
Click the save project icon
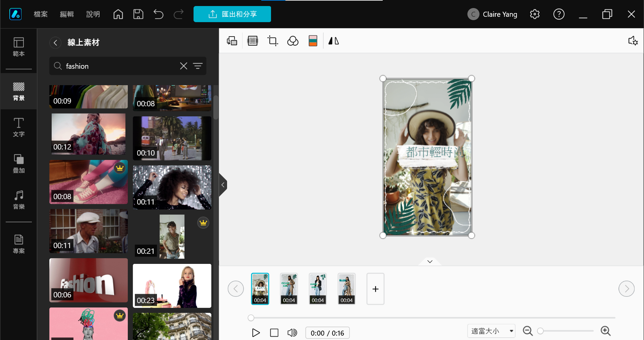[x=138, y=14]
